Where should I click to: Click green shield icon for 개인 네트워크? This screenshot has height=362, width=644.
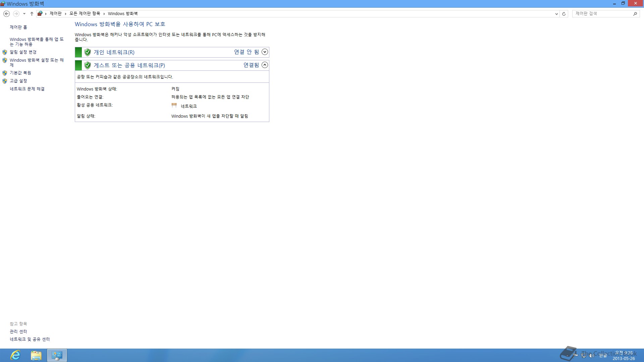pyautogui.click(x=88, y=52)
